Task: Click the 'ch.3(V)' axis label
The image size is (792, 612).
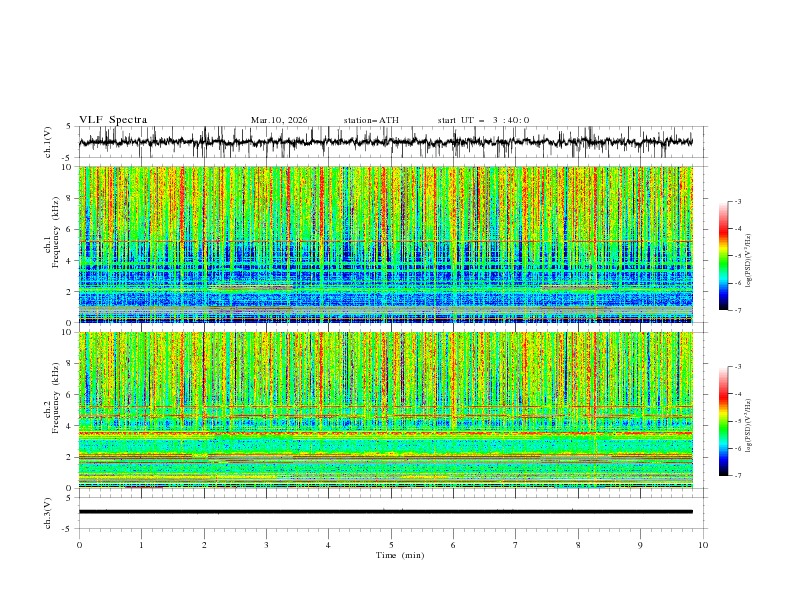Action: pyautogui.click(x=48, y=513)
